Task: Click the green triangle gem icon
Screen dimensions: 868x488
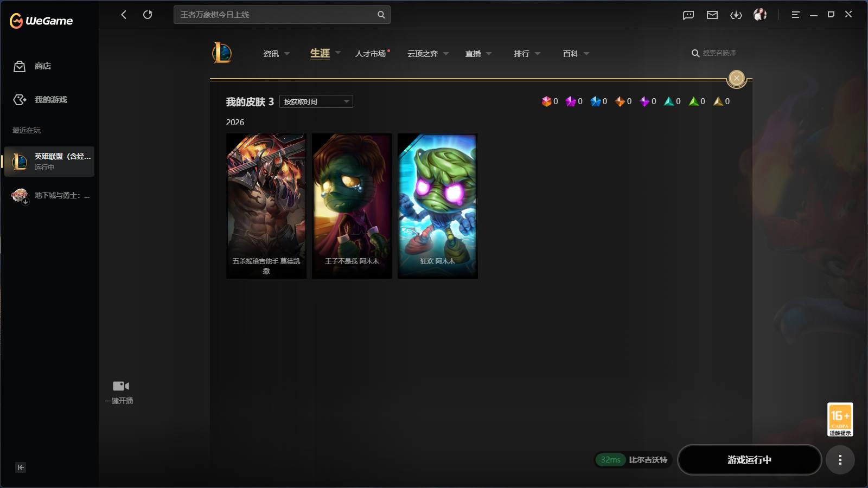Action: [693, 101]
